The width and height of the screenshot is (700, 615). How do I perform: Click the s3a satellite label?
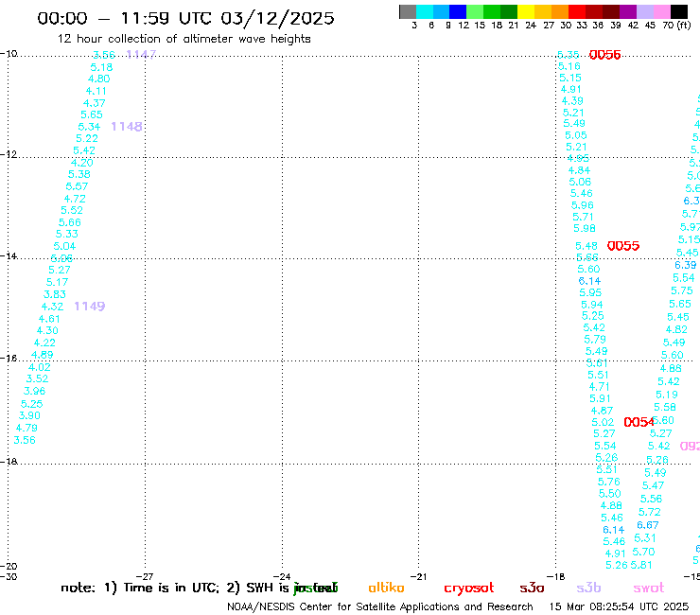532,588
